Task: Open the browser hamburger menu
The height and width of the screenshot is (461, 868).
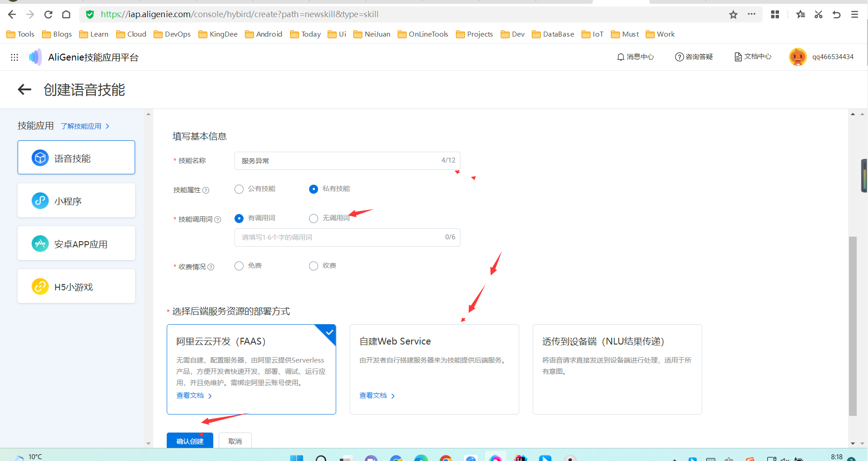Action: [854, 14]
